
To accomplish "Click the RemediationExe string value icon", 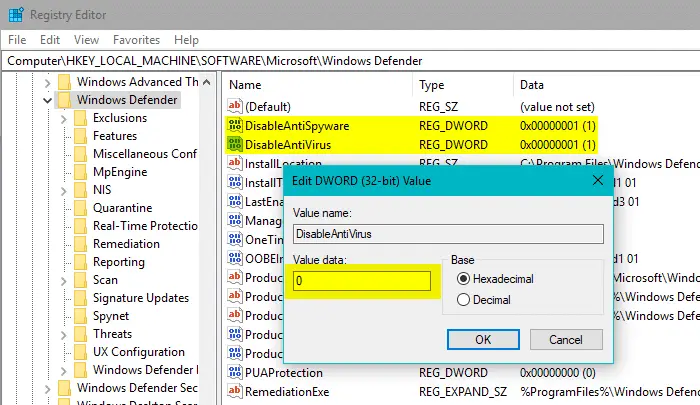I will pyautogui.click(x=235, y=392).
